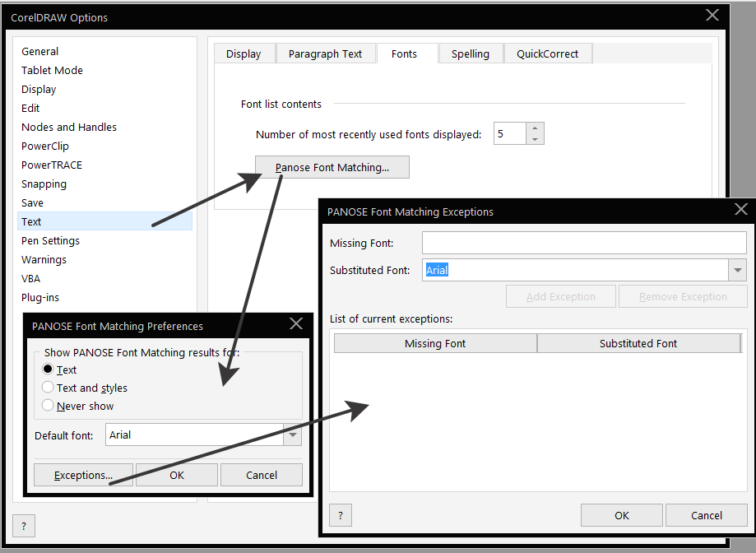Open the Substituted Font dropdown arrow
The height and width of the screenshot is (553, 756).
(737, 270)
